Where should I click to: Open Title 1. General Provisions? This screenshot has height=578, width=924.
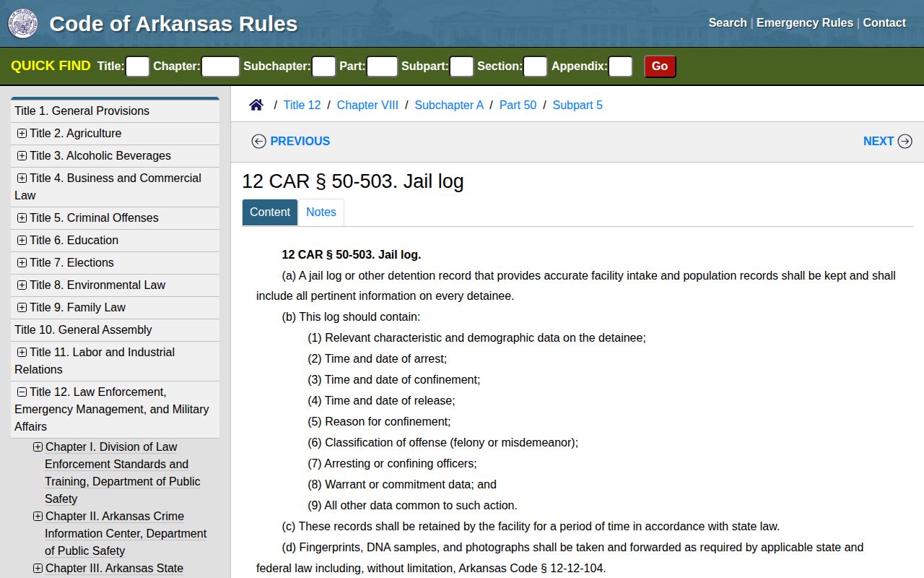point(82,111)
